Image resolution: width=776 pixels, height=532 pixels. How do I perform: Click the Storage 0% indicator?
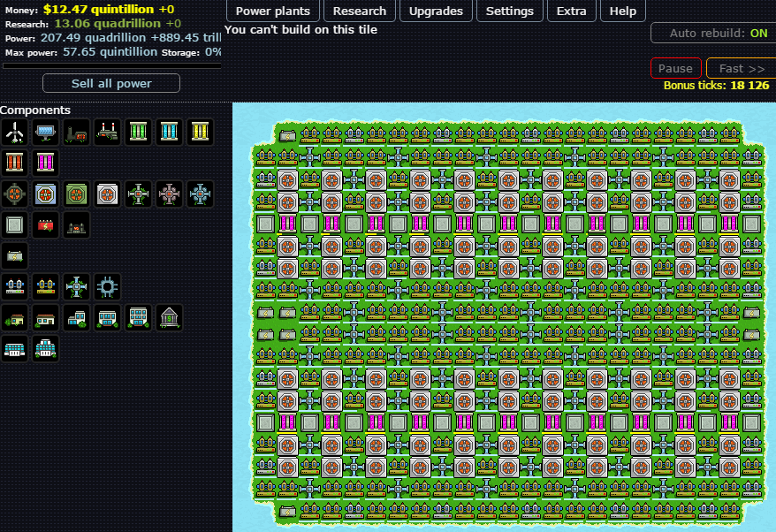(191, 52)
